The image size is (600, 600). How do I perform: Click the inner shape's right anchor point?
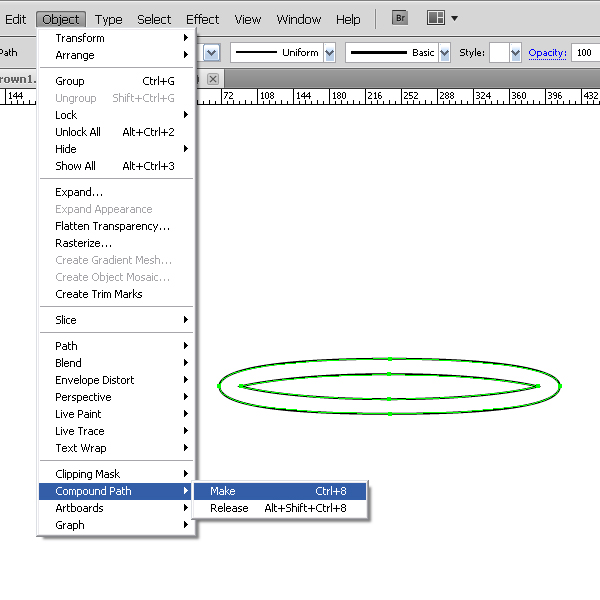click(538, 386)
